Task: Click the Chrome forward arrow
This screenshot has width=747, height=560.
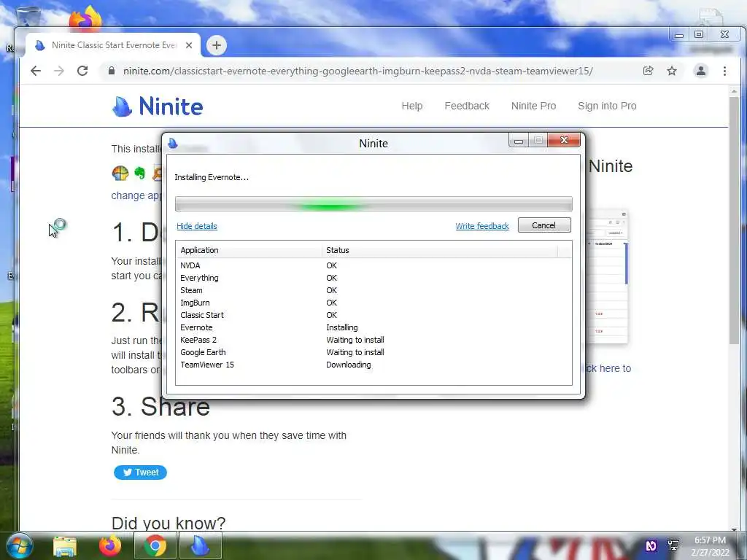Action: pos(58,71)
